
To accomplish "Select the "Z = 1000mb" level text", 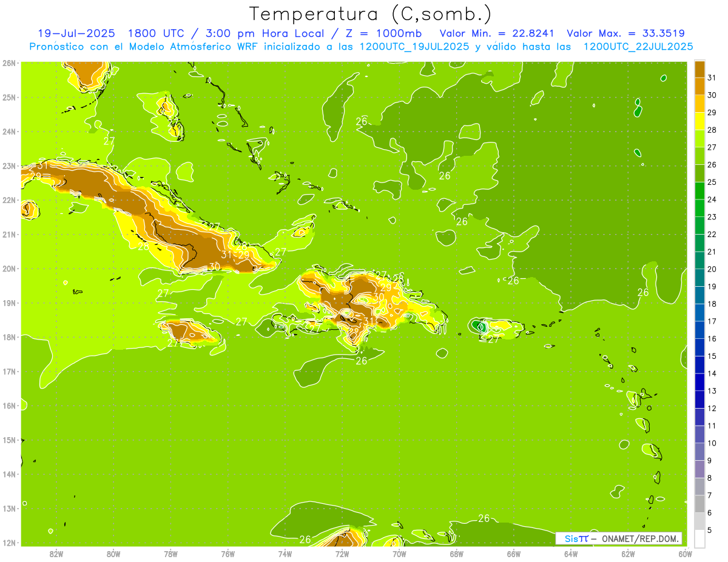I will click(x=383, y=33).
